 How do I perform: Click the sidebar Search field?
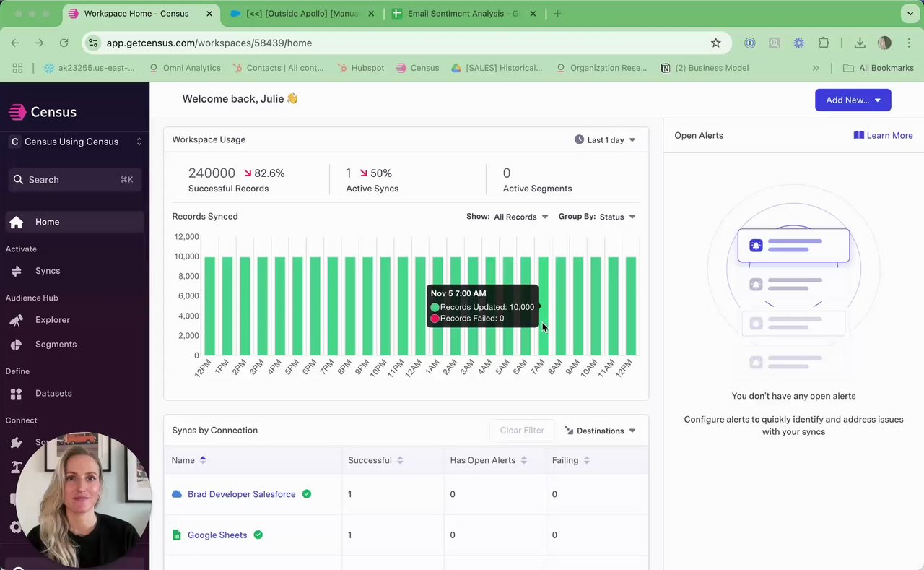tap(75, 180)
